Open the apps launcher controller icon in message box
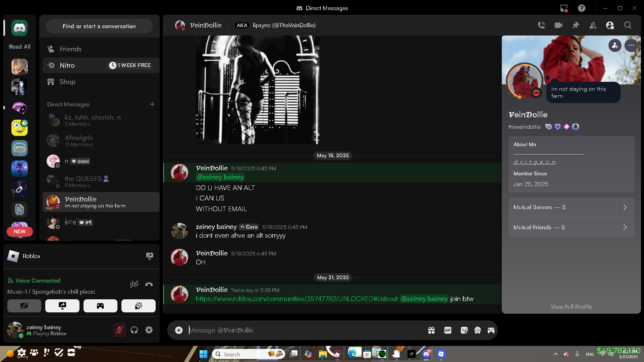The height and width of the screenshot is (362, 644). pos(491,330)
